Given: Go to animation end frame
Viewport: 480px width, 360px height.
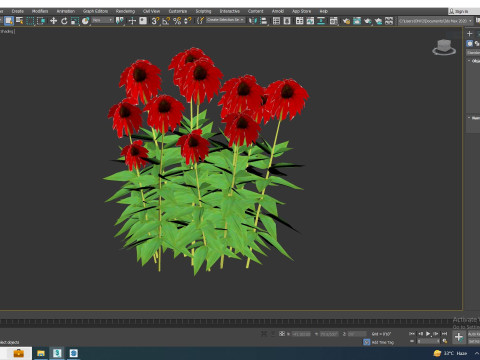Looking at the screenshot, I should [x=444, y=333].
